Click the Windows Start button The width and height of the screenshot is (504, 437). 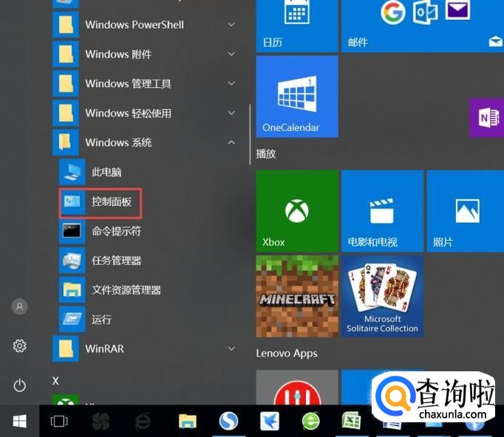point(20,421)
